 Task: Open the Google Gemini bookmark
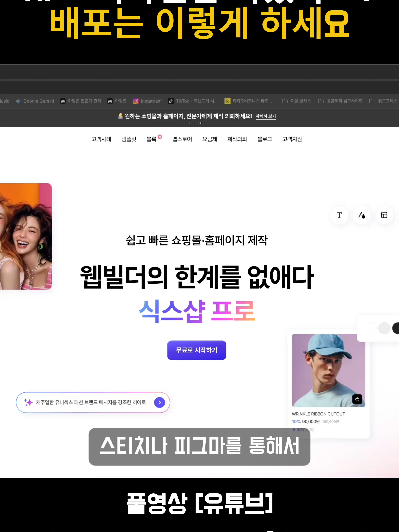tap(35, 101)
